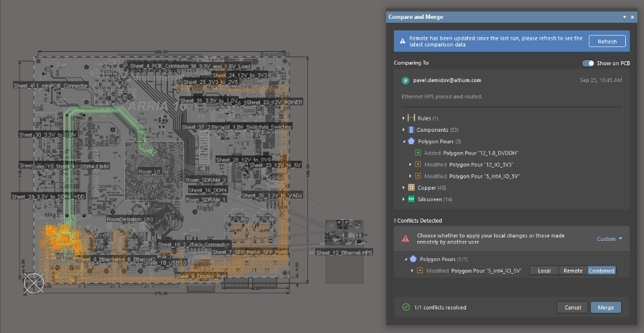This screenshot has width=644, height=333.
Task: Close the Compare and Merge panel
Action: [633, 17]
